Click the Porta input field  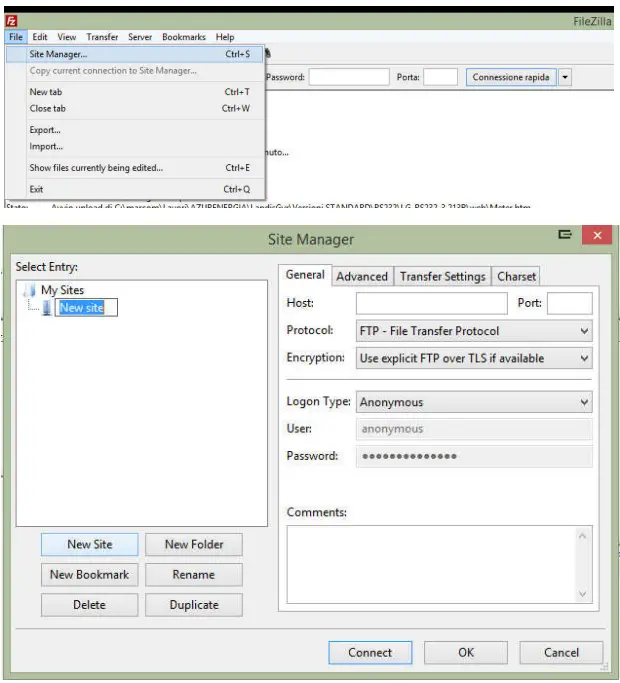pos(440,77)
